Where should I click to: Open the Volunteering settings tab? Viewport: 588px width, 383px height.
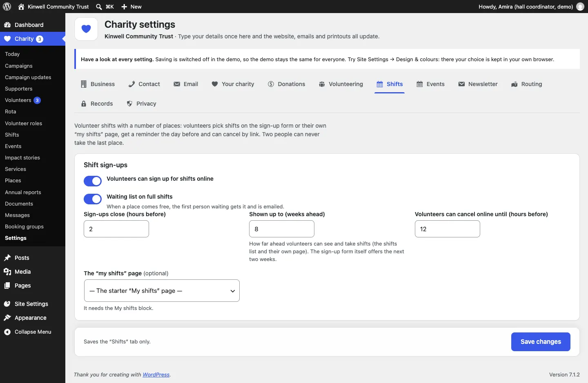pyautogui.click(x=341, y=84)
